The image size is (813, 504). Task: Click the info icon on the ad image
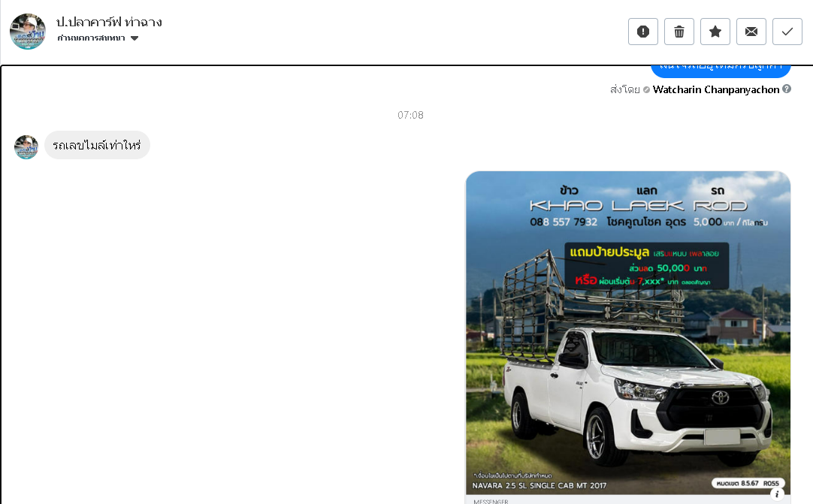[x=777, y=494]
